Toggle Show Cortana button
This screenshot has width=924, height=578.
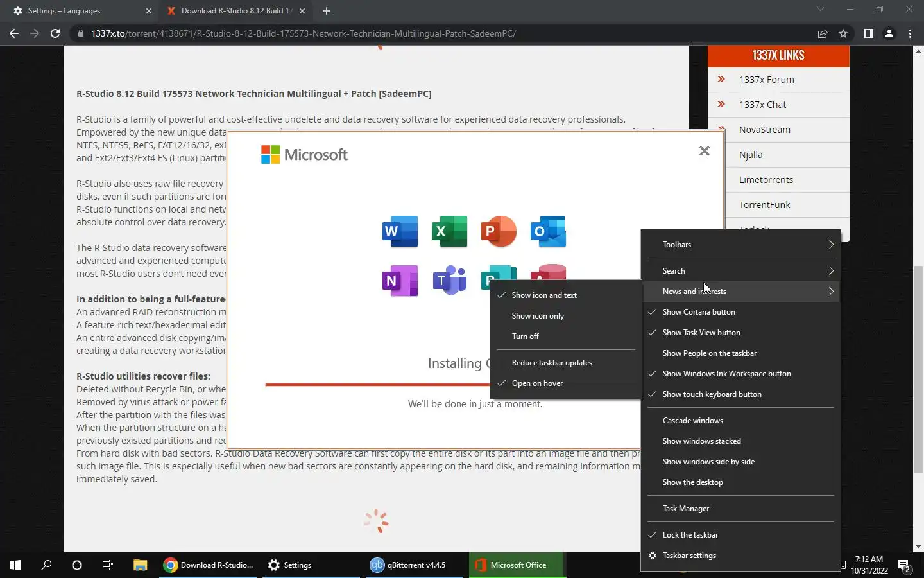pos(740,312)
